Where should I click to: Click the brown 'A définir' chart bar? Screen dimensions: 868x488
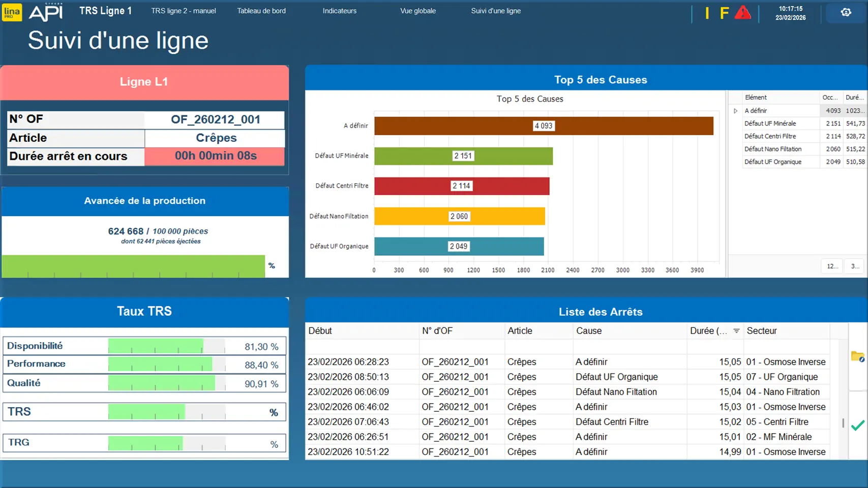tap(543, 126)
